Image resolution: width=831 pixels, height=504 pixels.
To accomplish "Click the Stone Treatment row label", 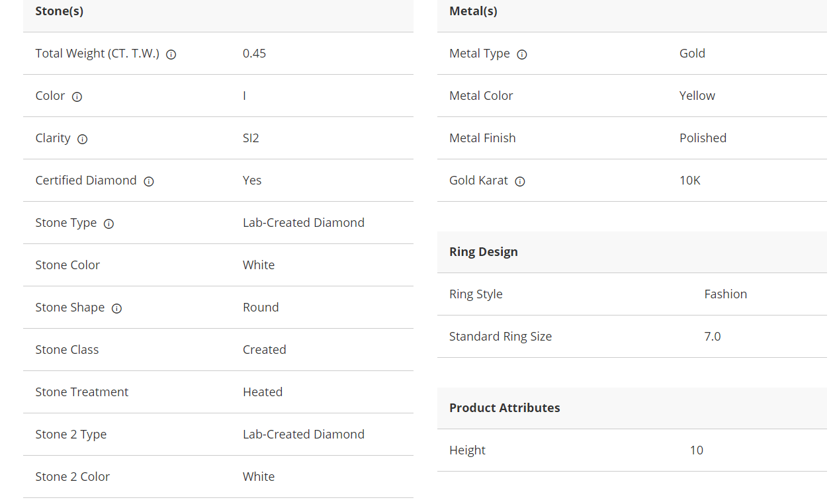I will [x=82, y=392].
